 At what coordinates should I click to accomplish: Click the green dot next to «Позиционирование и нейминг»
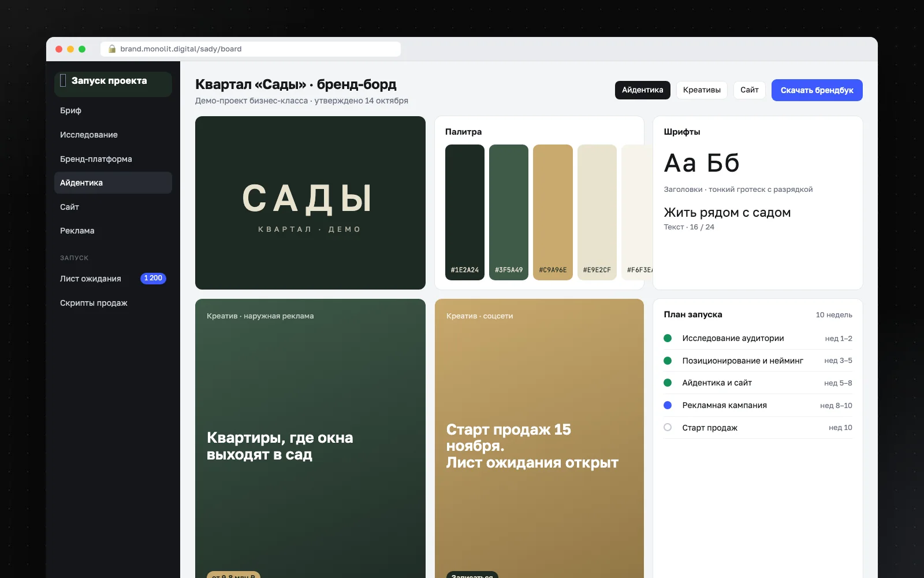pos(668,361)
